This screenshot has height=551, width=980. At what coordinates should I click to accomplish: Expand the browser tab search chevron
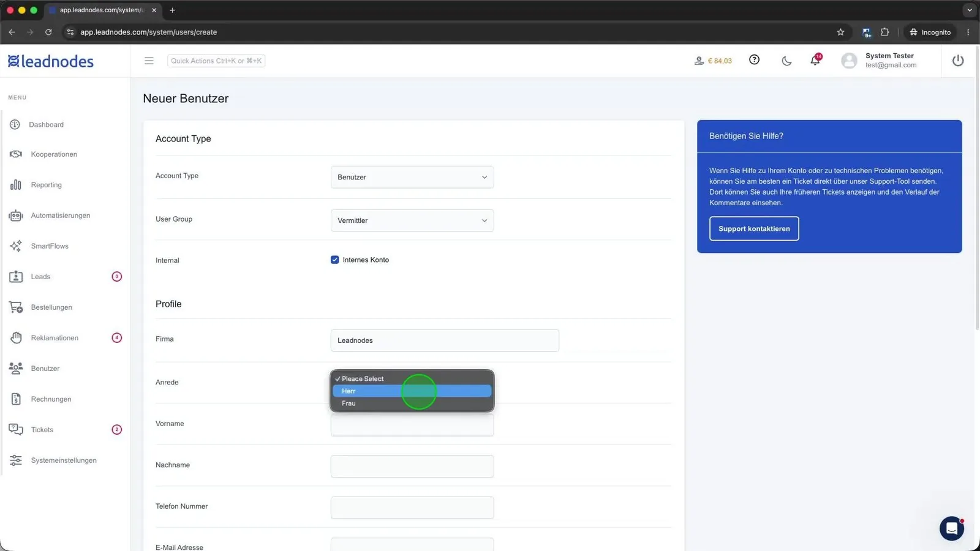coord(969,10)
